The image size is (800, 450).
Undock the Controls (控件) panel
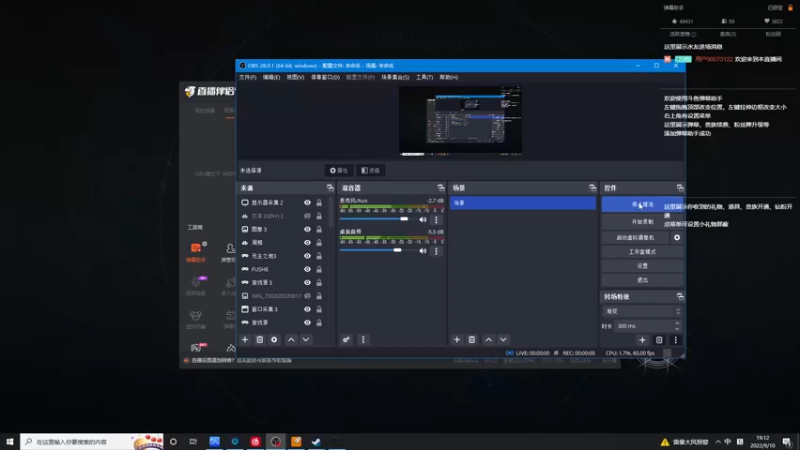click(680, 188)
